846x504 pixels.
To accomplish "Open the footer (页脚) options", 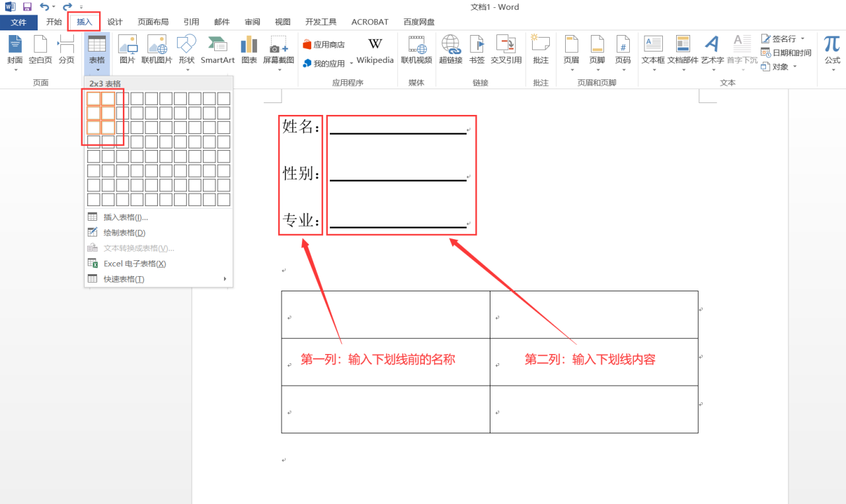I will (x=597, y=53).
